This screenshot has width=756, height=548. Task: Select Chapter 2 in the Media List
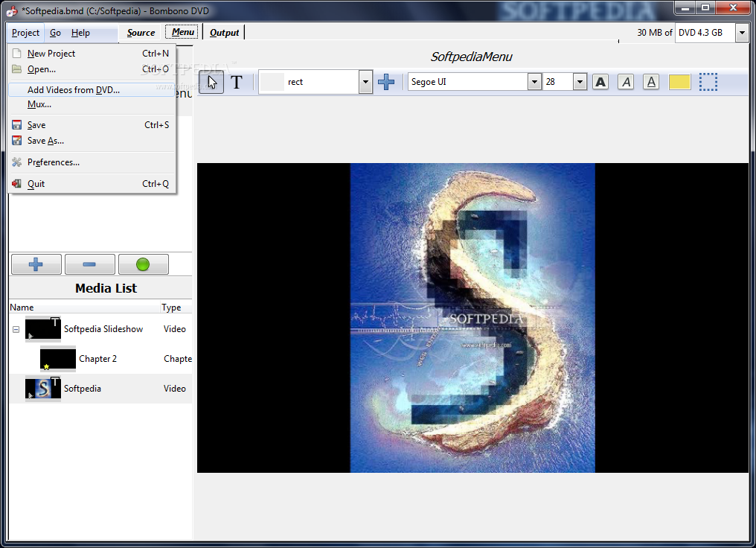[x=100, y=359]
